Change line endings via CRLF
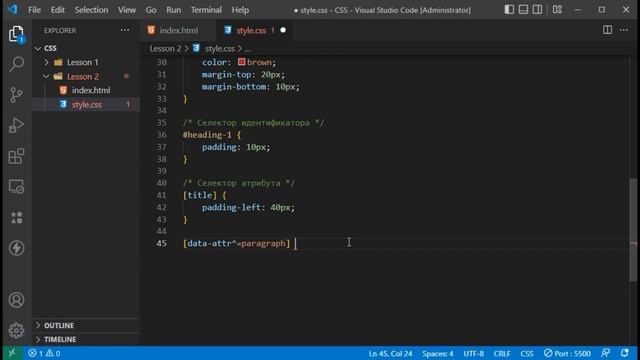Screen dimensions: 640x360 (502, 353)
